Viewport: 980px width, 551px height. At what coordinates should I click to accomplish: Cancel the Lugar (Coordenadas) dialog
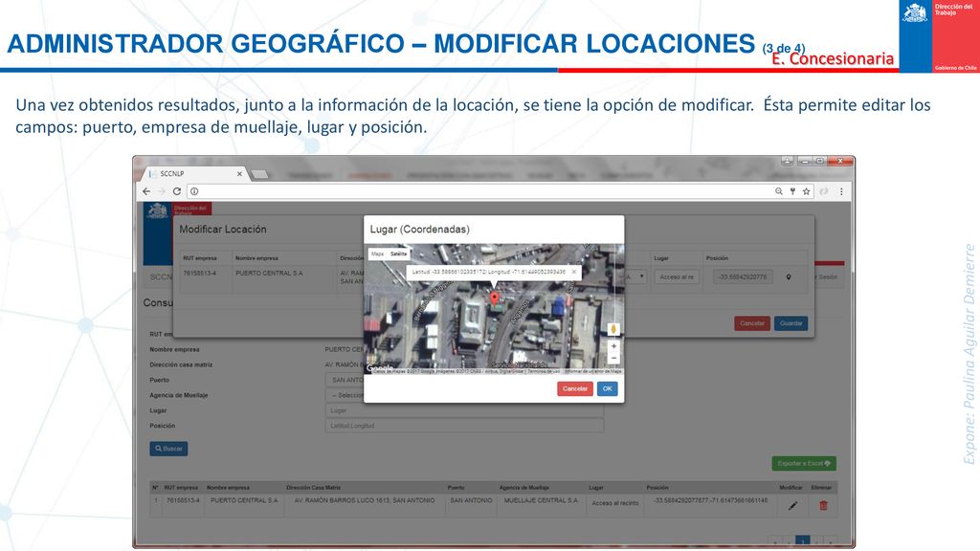click(575, 388)
